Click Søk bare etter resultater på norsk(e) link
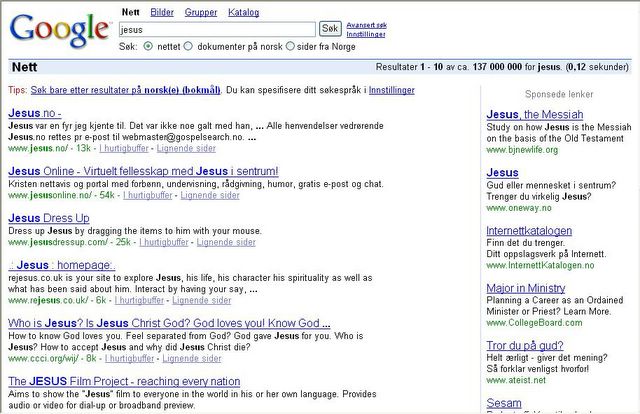The image size is (640, 414). point(126,90)
